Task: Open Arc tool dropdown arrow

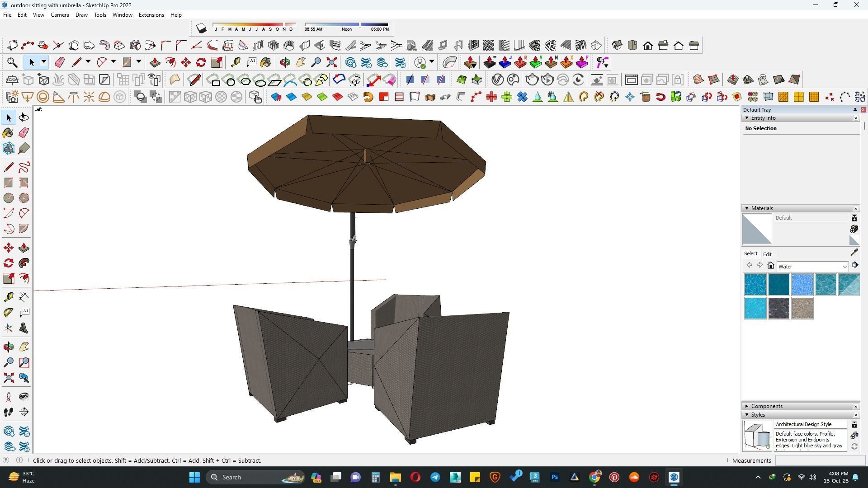Action: 113,62
